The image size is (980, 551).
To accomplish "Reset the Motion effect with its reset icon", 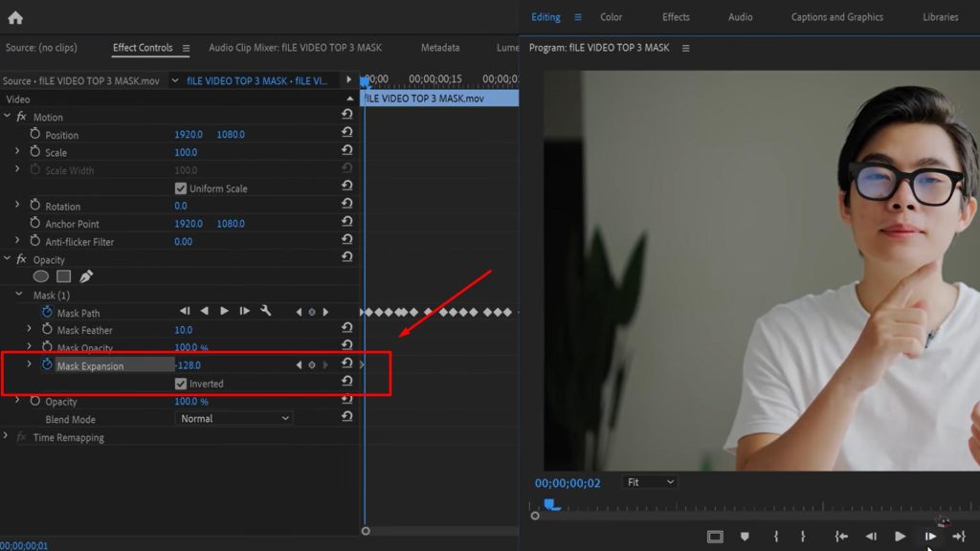I will point(347,116).
